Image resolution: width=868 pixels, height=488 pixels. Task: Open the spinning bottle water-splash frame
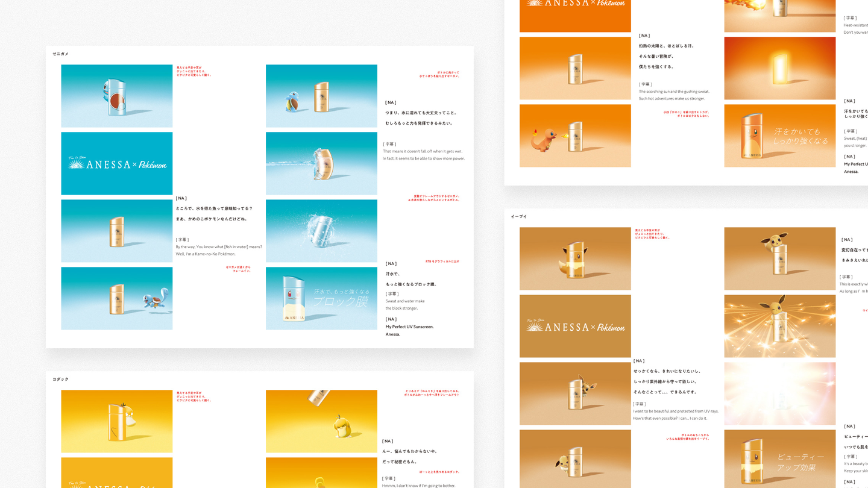coord(321,231)
